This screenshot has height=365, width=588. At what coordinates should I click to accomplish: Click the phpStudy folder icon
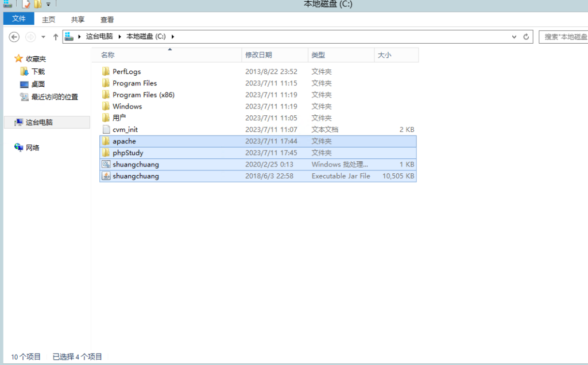point(106,153)
